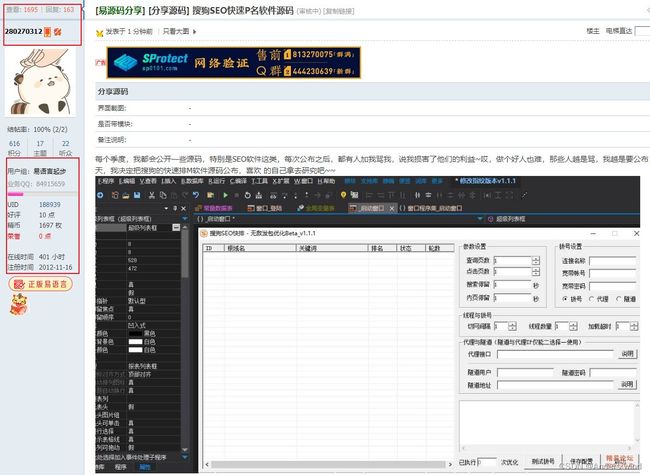Image resolution: width=650 pixels, height=475 pixels.
Task: Click the 查询页数 spinner arrows
Action: click(x=536, y=261)
